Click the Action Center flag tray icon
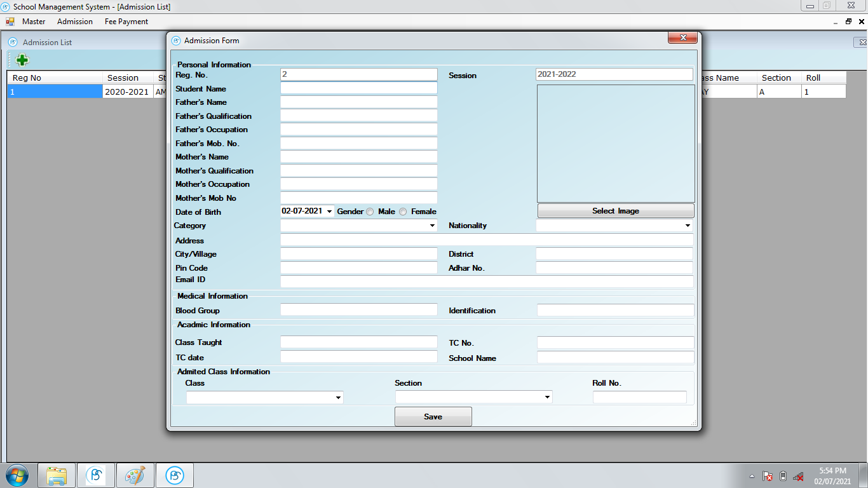Image resolution: width=868 pixels, height=488 pixels. coord(768,476)
